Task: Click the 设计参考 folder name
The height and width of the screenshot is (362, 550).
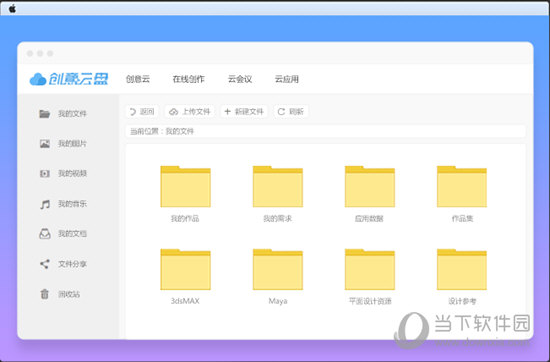Action: click(x=462, y=301)
